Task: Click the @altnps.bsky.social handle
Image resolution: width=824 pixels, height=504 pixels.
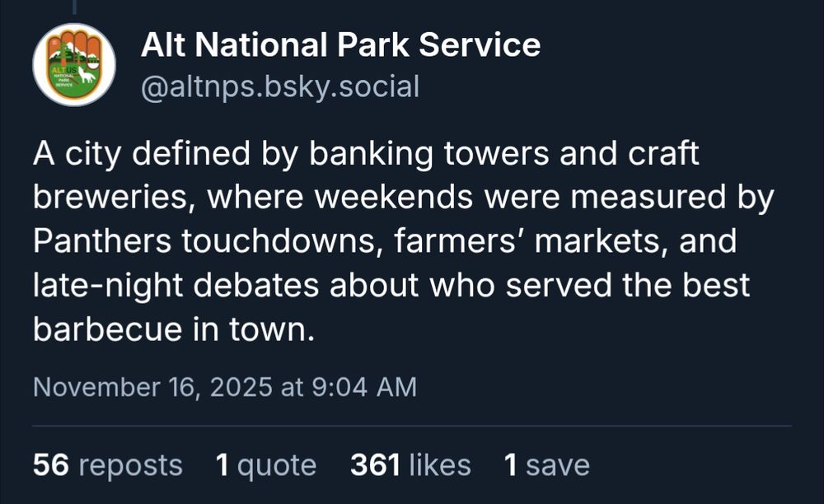Action: (x=280, y=84)
